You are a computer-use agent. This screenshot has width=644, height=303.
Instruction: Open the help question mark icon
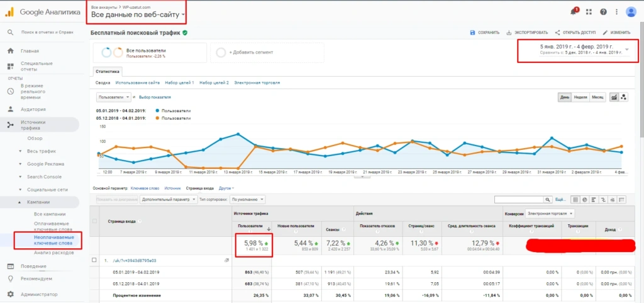(x=603, y=12)
